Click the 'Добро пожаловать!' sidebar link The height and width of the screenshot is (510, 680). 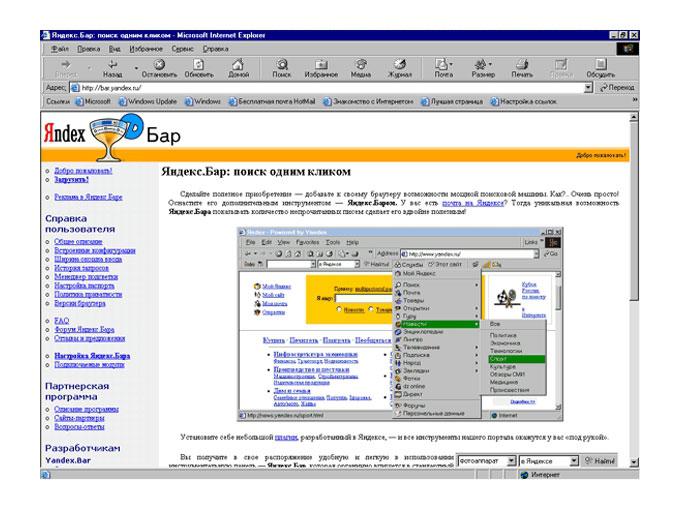(83, 171)
